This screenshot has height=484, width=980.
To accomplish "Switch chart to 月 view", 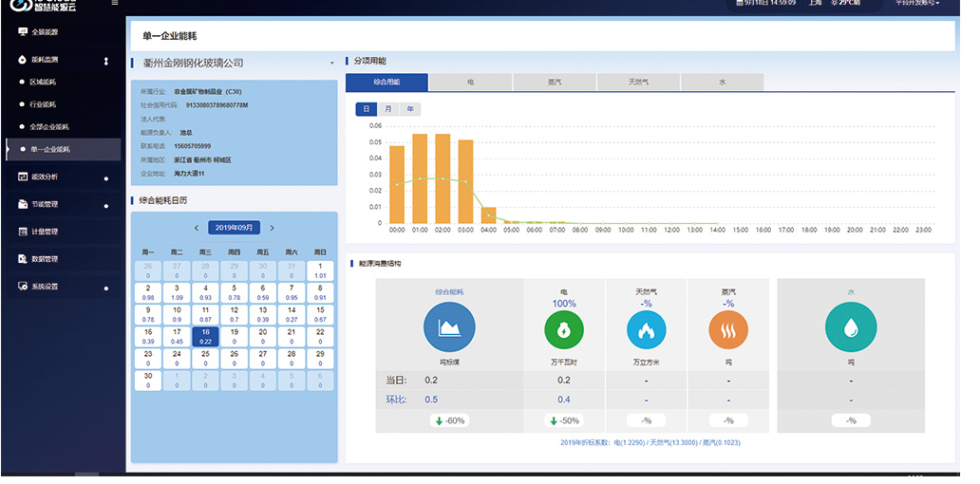I will pos(387,109).
